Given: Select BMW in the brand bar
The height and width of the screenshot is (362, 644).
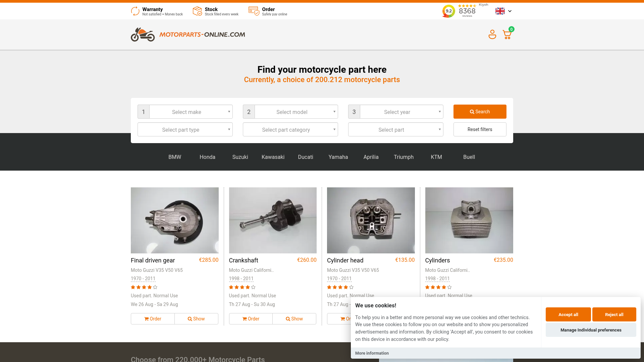Looking at the screenshot, I should 175,157.
